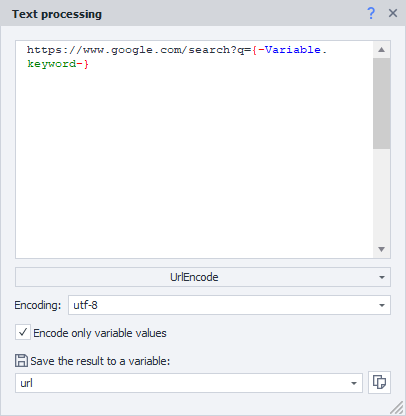Click the empty scrollbar track below thumb

(382, 195)
